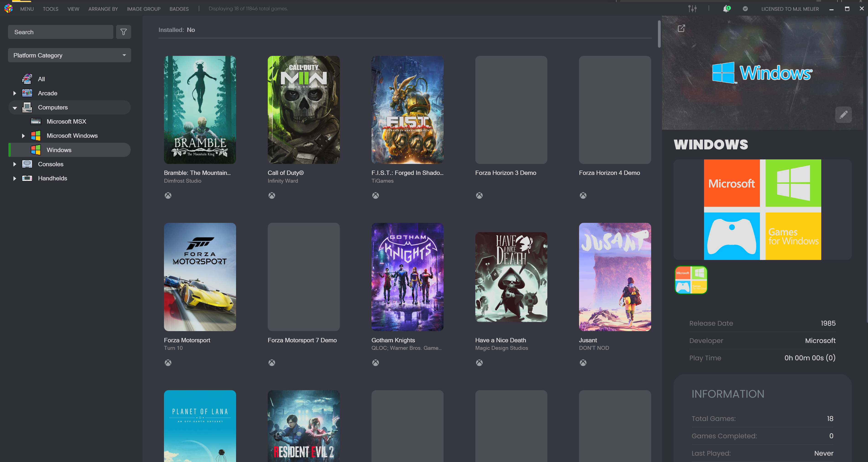Select All platforms in sidebar
Screen dimensions: 868x462
pos(69,79)
